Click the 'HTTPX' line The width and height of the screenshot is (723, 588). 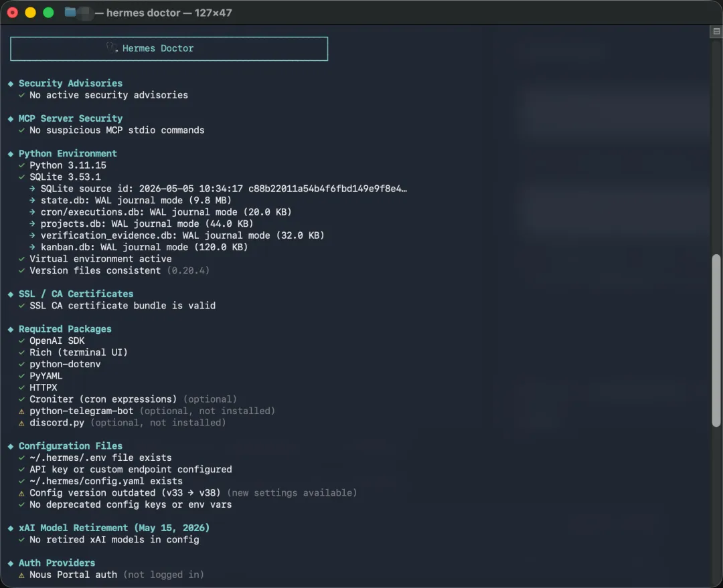point(44,387)
